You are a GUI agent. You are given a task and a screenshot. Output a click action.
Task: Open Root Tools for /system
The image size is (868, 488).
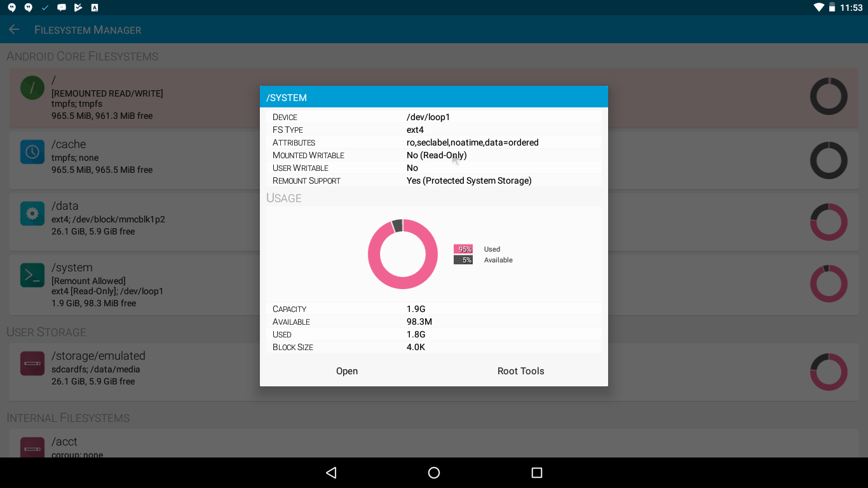[521, 371]
